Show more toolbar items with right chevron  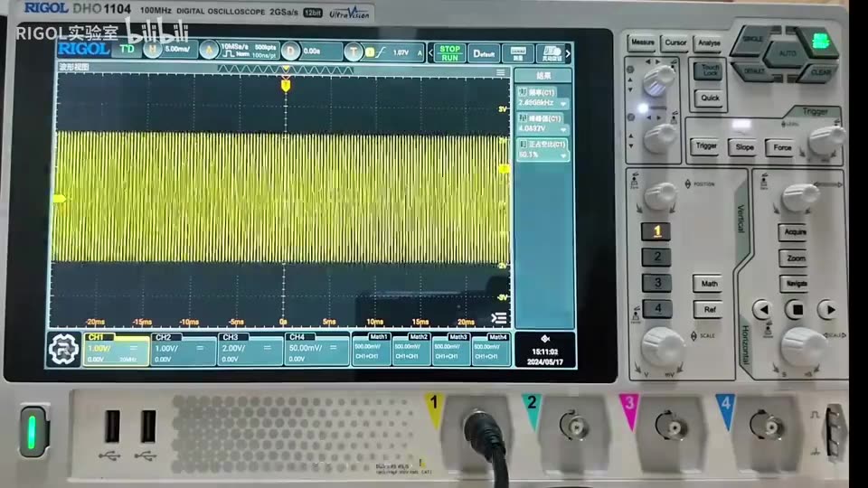coord(568,53)
